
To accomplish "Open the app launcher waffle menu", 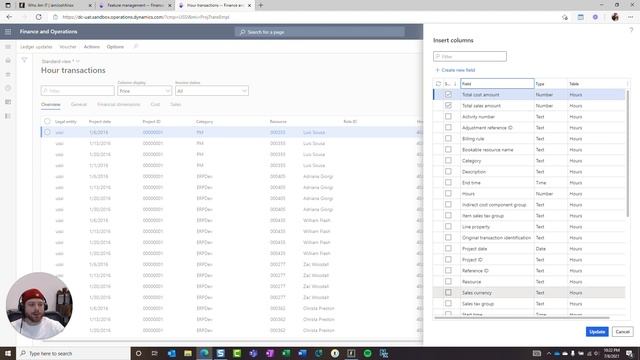I will [8, 31].
